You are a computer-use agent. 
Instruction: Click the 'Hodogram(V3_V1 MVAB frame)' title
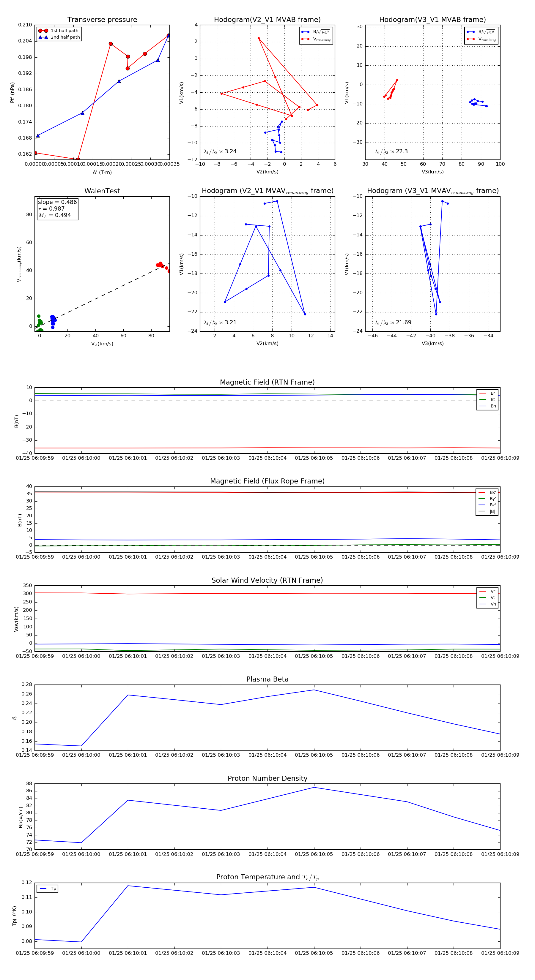tap(432, 20)
